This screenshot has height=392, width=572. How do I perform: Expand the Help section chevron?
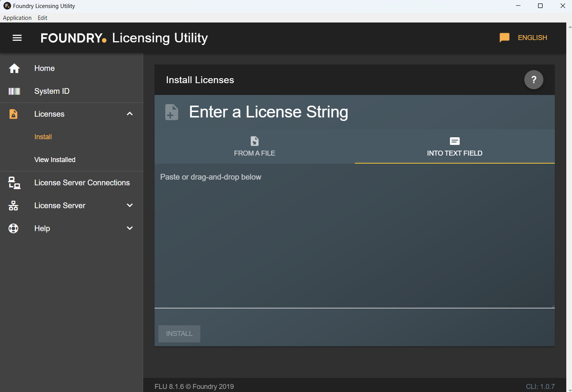[130, 228]
